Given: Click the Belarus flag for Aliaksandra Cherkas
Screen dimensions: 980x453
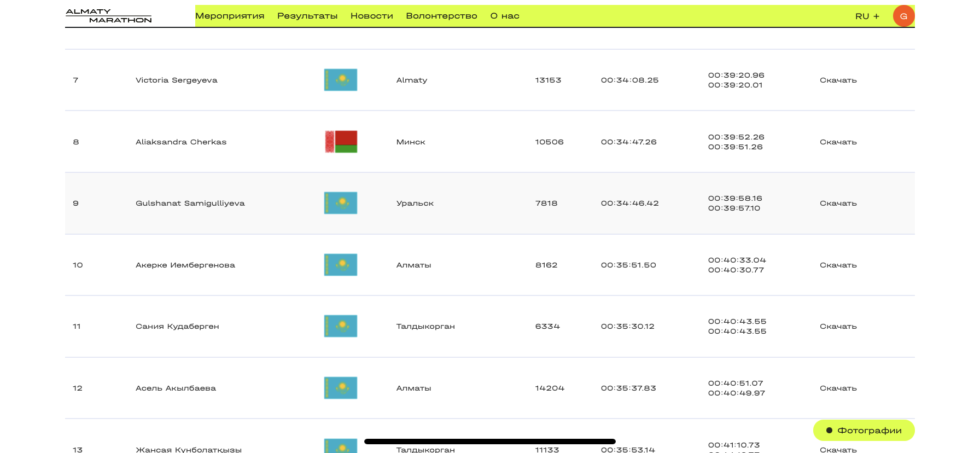Looking at the screenshot, I should [341, 142].
